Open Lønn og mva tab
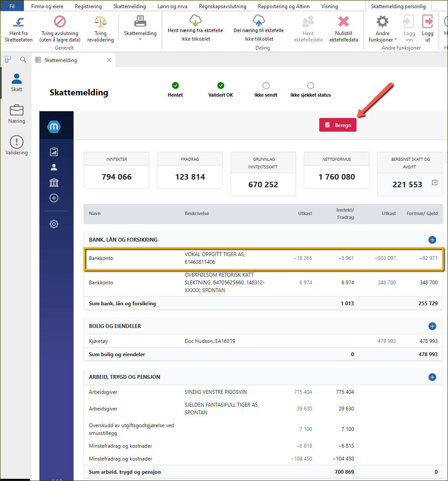Image resolution: width=448 pixels, height=481 pixels. (x=172, y=6)
